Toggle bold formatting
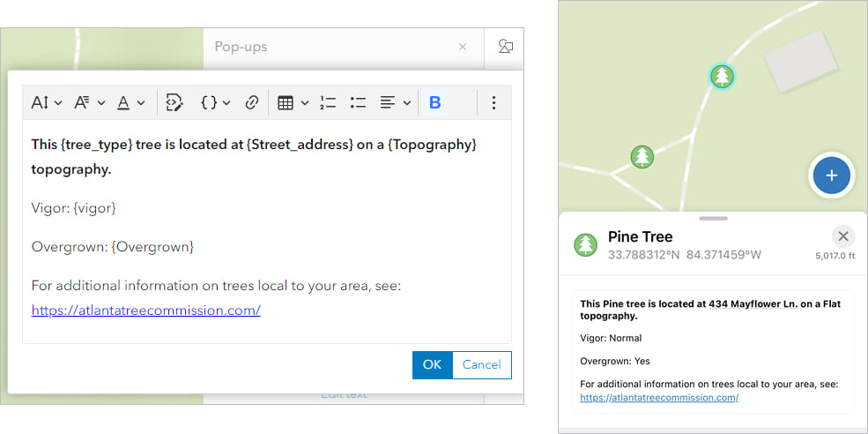Viewport: 868px width, 434px height. (x=435, y=102)
